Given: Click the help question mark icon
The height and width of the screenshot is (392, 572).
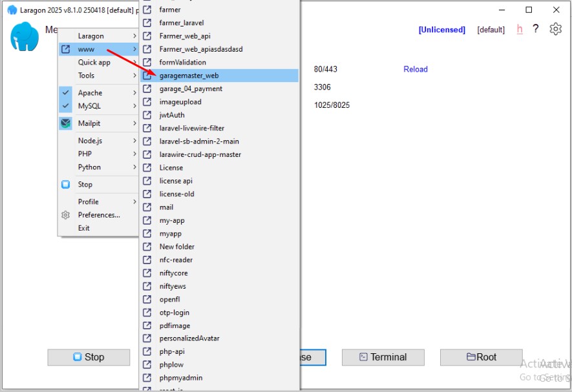Looking at the screenshot, I should 536,28.
